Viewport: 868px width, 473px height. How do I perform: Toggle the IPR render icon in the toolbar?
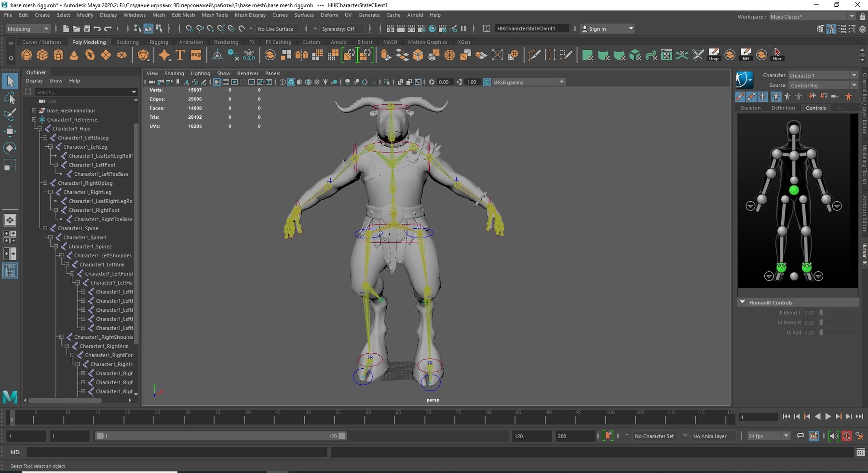pos(411,28)
